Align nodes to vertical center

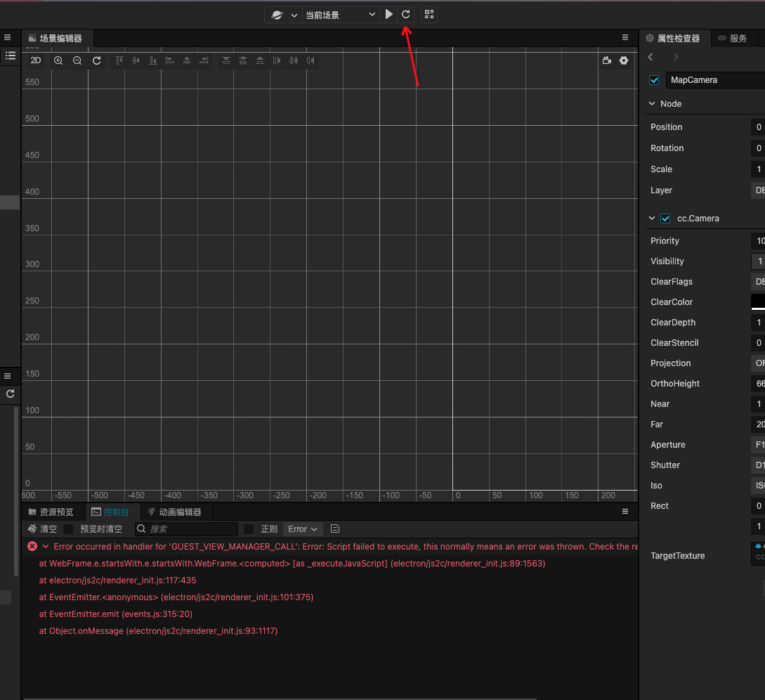tap(136, 60)
